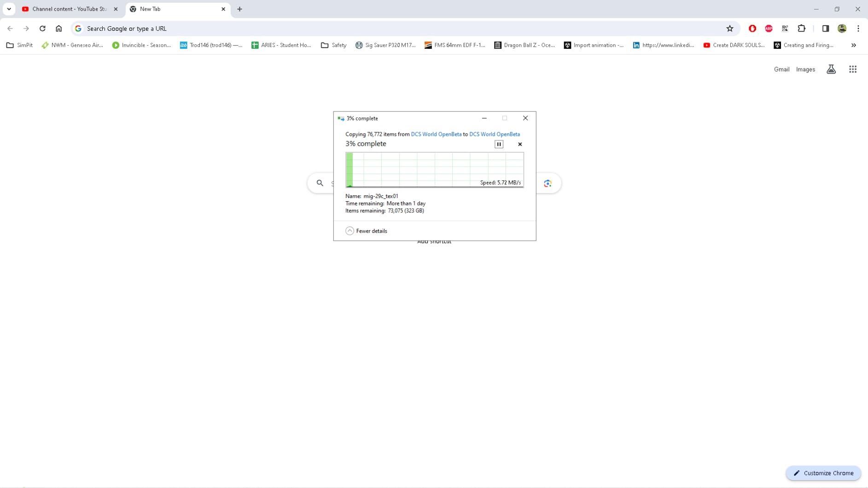This screenshot has height=488, width=868.
Task: Open the Dragon Ball Z bookmark
Action: point(524,45)
